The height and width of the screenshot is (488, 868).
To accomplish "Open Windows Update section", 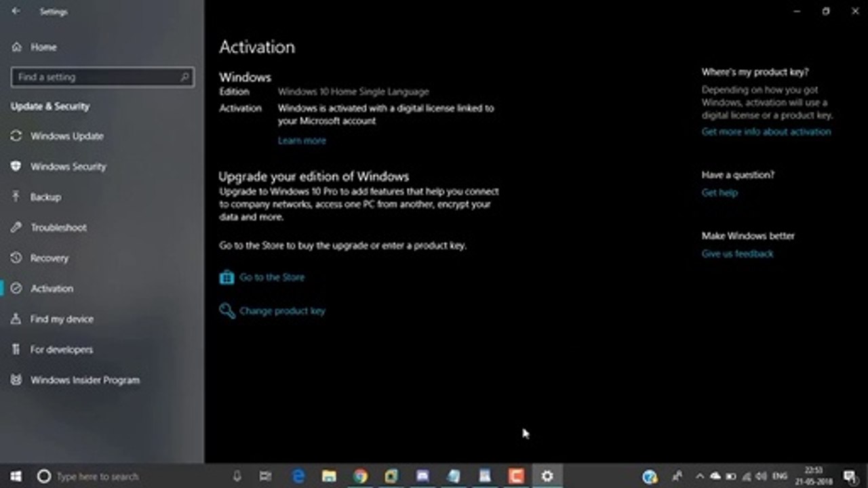I will coord(66,136).
